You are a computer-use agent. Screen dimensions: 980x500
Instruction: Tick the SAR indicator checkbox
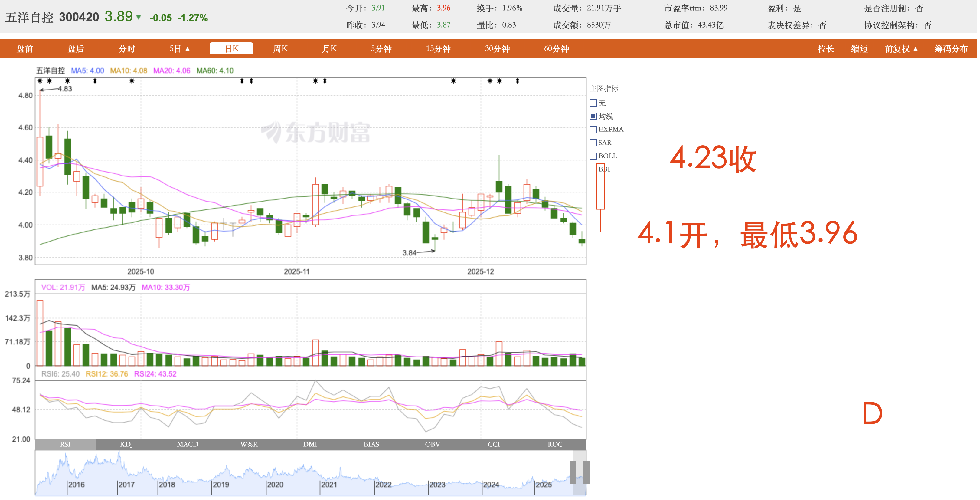[593, 143]
